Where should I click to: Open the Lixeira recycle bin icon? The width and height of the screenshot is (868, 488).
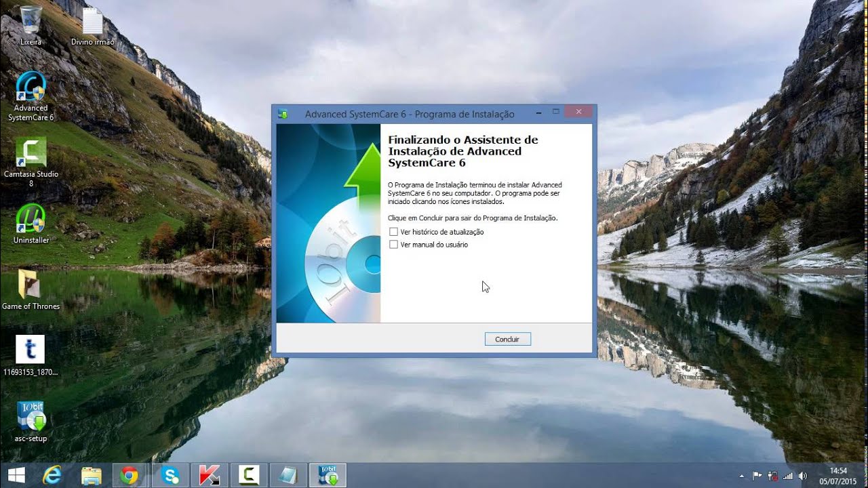pyautogui.click(x=31, y=26)
